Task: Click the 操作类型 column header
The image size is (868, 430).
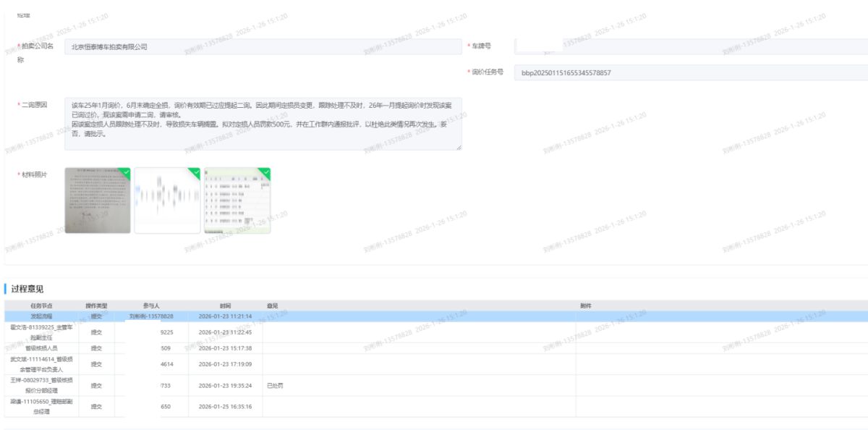Action: pyautogui.click(x=96, y=305)
